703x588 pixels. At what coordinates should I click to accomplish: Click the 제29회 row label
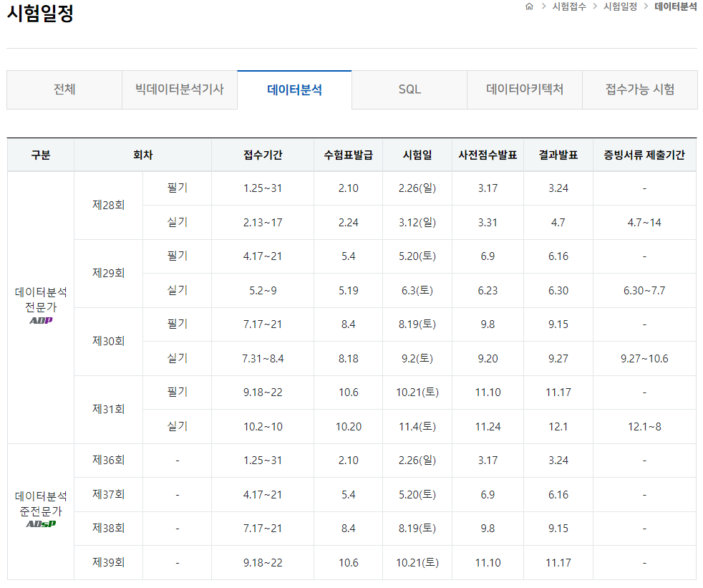coord(109,273)
